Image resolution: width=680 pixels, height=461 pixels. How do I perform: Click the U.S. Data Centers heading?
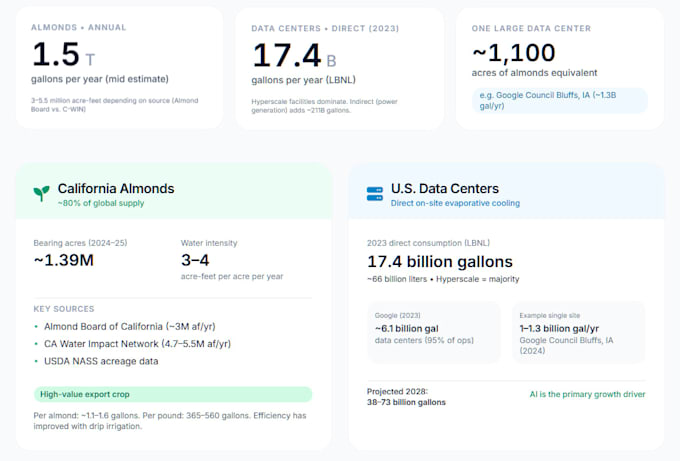pyautogui.click(x=445, y=189)
